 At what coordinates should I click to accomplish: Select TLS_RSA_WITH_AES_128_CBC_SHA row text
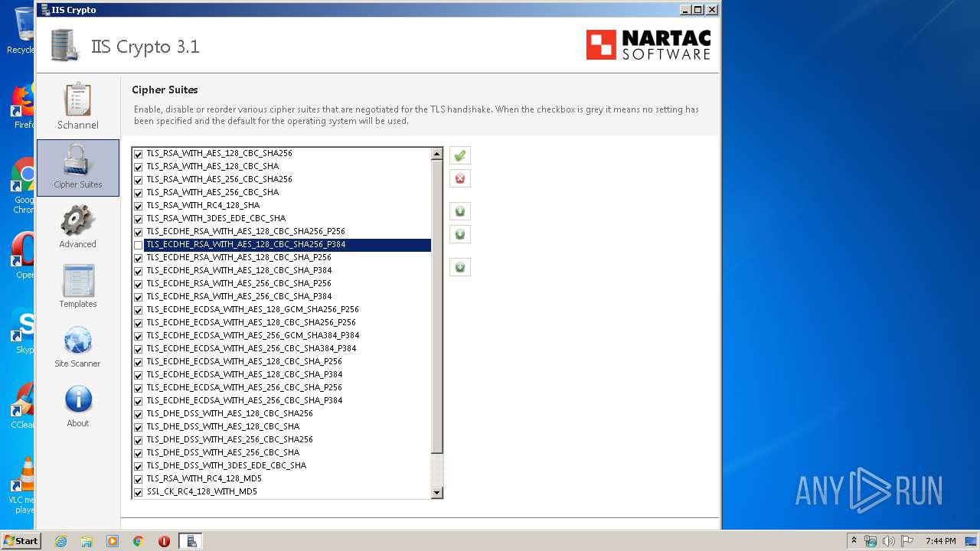tap(213, 166)
